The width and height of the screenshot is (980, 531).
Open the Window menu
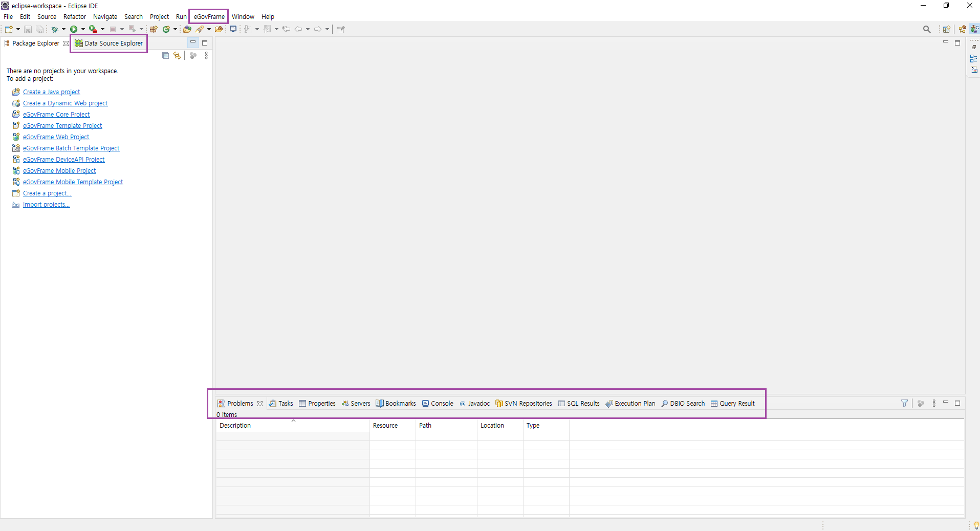coord(243,17)
